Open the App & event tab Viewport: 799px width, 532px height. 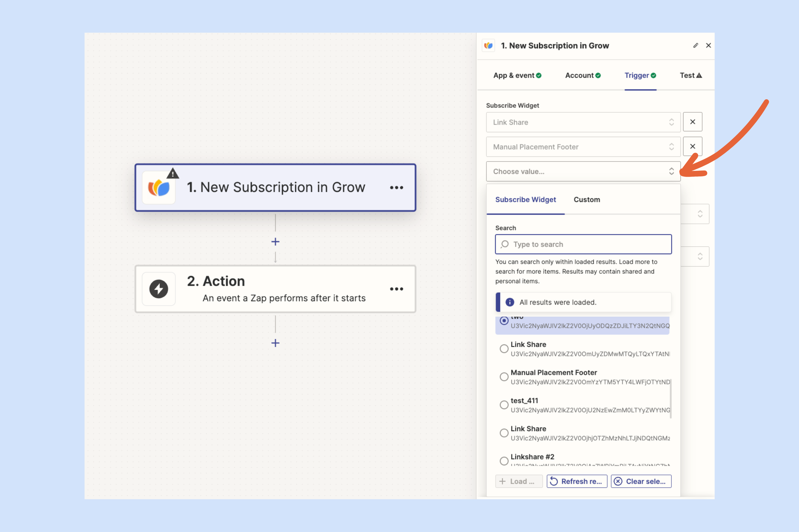tap(517, 75)
